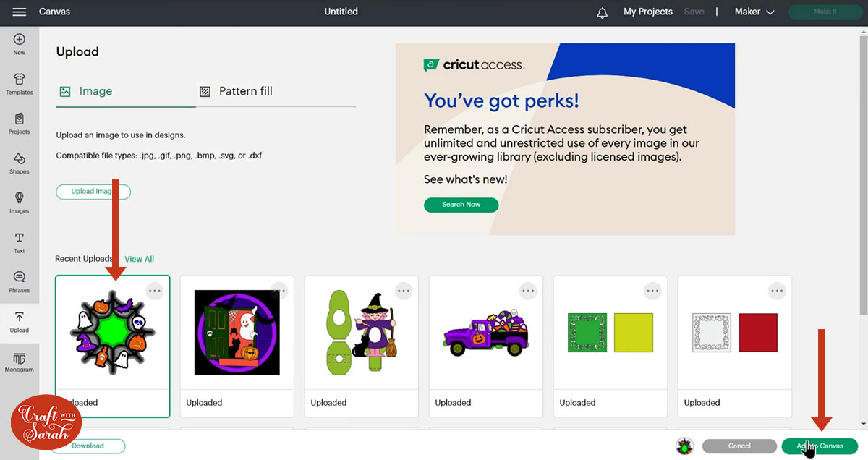Select the Text tool
868x460 pixels.
point(20,242)
